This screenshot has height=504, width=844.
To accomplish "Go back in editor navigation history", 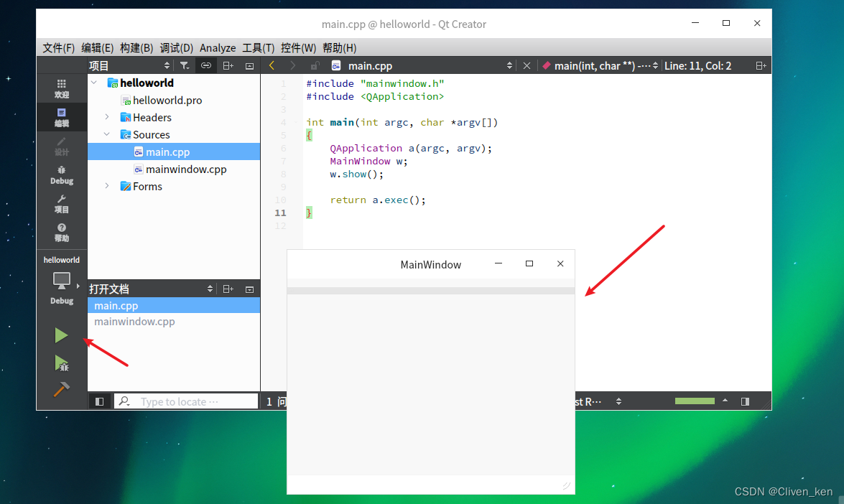I will tap(272, 65).
